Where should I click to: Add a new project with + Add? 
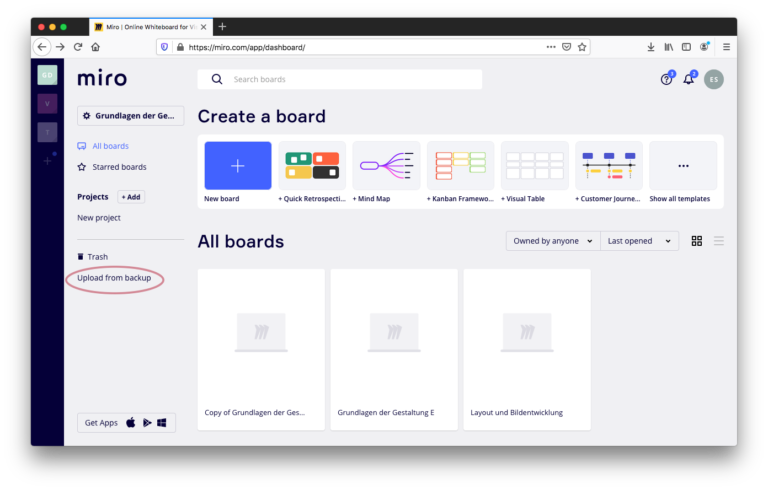pyautogui.click(x=131, y=197)
